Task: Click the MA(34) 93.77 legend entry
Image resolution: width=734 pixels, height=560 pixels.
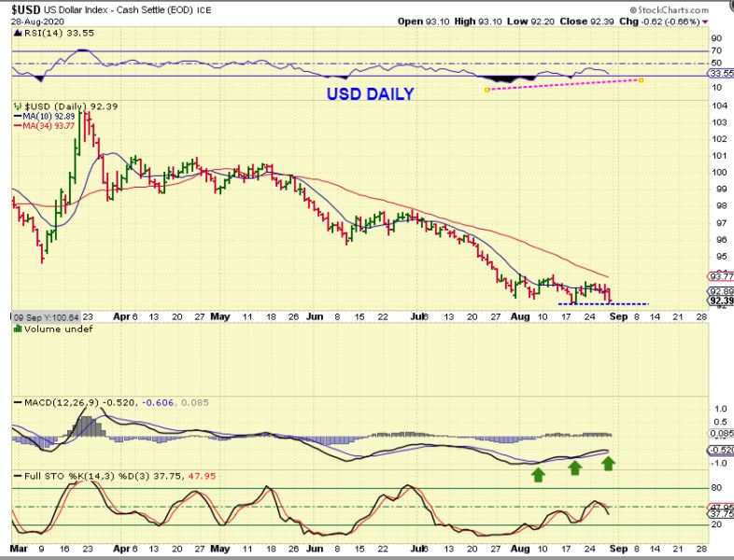Action: point(45,125)
